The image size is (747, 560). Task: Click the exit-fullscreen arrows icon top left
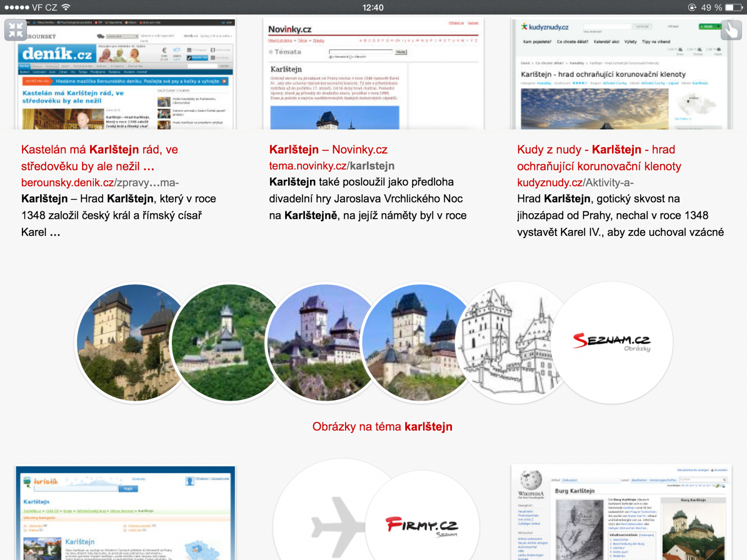click(15, 29)
